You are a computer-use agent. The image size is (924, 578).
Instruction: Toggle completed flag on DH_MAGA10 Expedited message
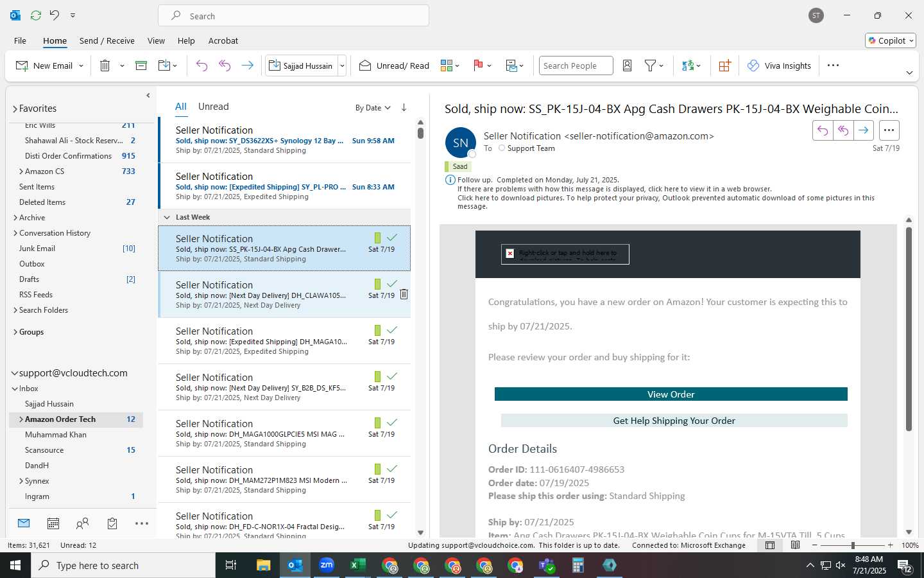point(392,330)
